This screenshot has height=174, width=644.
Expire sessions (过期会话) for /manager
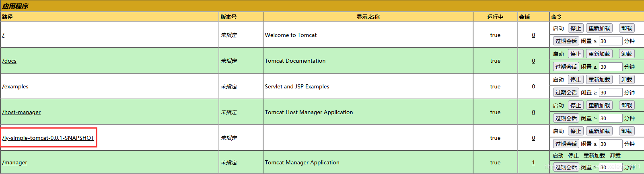coord(566,167)
